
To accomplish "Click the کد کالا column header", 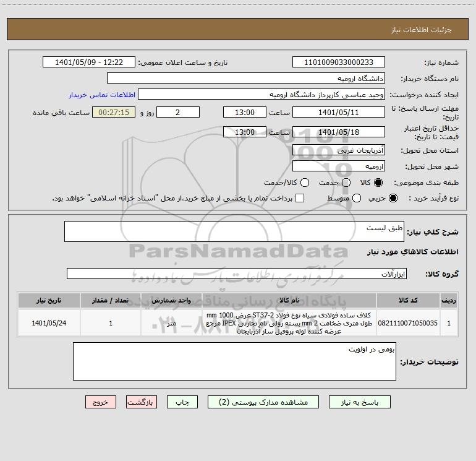I will [x=408, y=300].
